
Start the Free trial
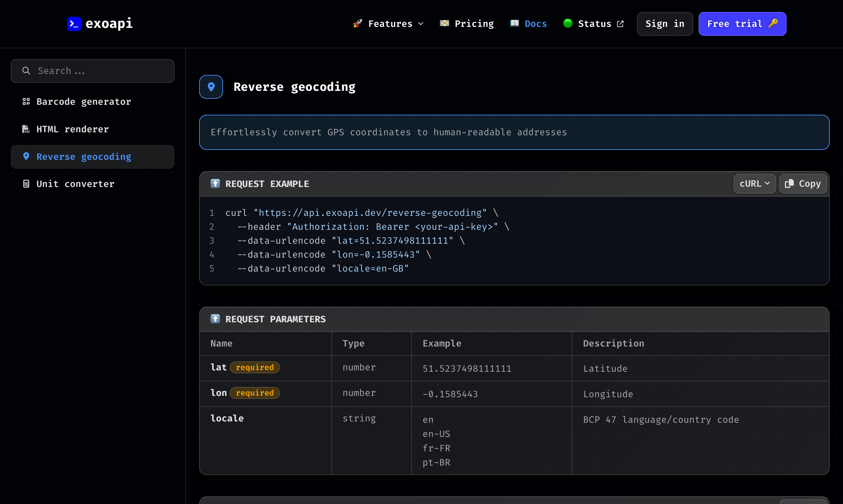(x=742, y=24)
